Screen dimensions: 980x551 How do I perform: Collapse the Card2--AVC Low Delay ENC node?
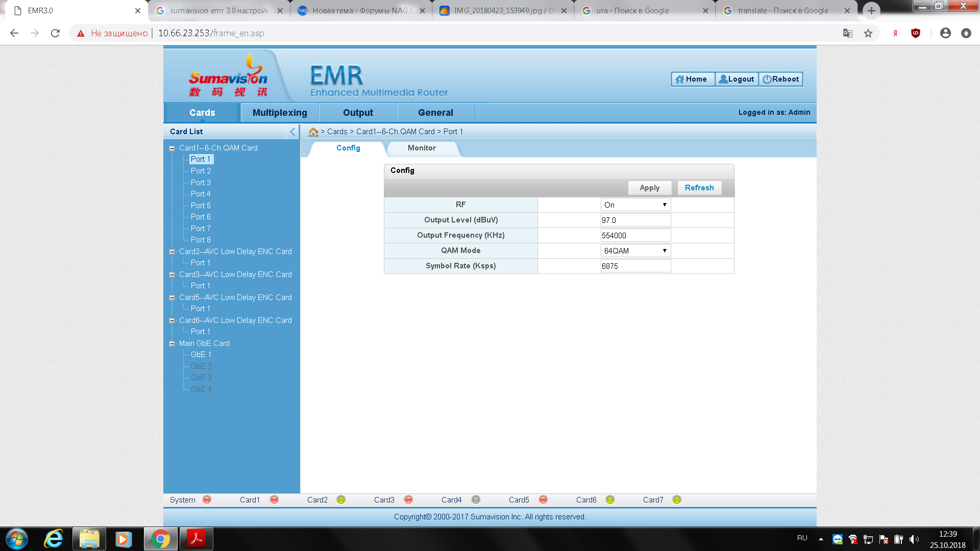pyautogui.click(x=172, y=252)
